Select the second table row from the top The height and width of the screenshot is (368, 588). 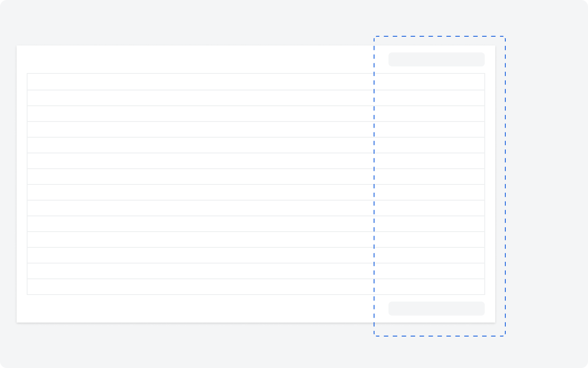point(256,98)
